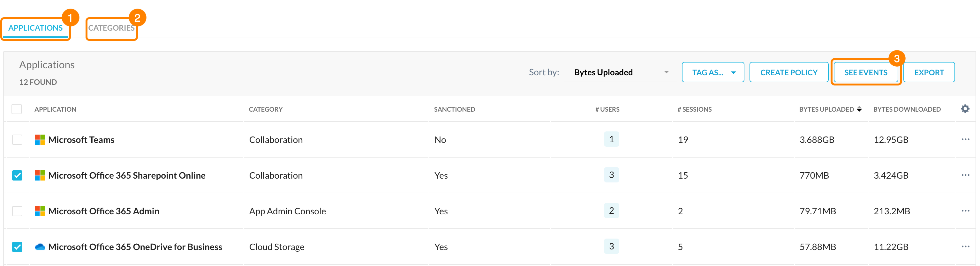Viewport: 980px width, 266px height.
Task: Open Microsoft Office 365 Sharepoint Online link
Action: pyautogui.click(x=127, y=175)
